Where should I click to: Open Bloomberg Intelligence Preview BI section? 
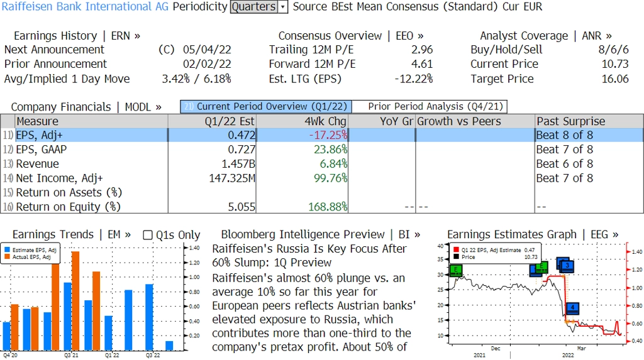click(x=321, y=235)
